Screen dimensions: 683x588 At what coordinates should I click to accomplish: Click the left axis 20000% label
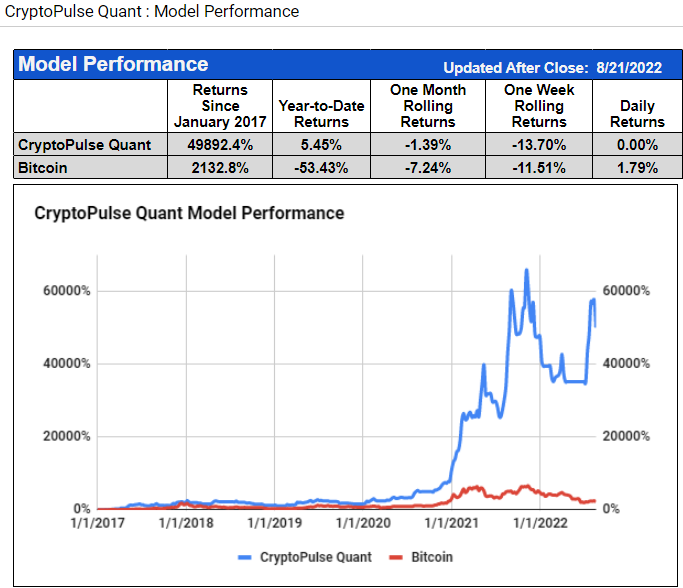67,436
